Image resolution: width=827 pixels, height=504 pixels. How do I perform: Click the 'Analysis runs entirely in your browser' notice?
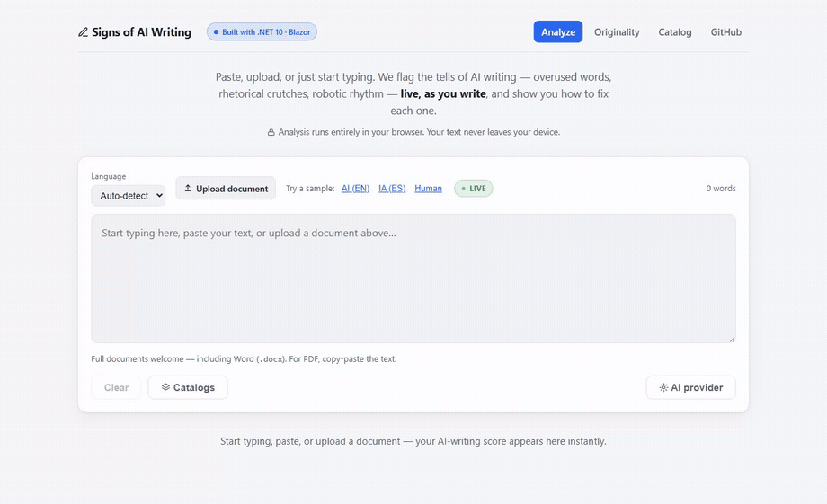point(419,132)
